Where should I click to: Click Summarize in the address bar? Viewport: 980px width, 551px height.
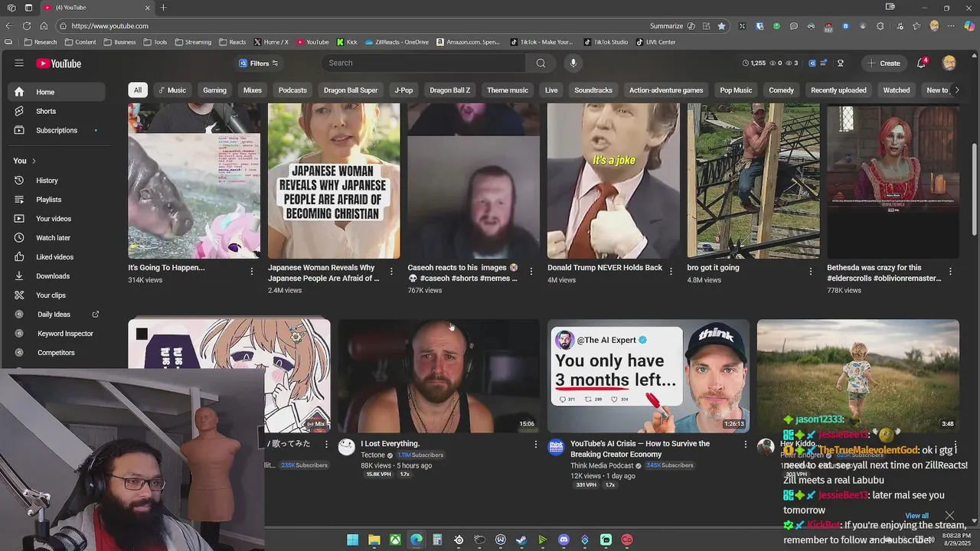[666, 26]
